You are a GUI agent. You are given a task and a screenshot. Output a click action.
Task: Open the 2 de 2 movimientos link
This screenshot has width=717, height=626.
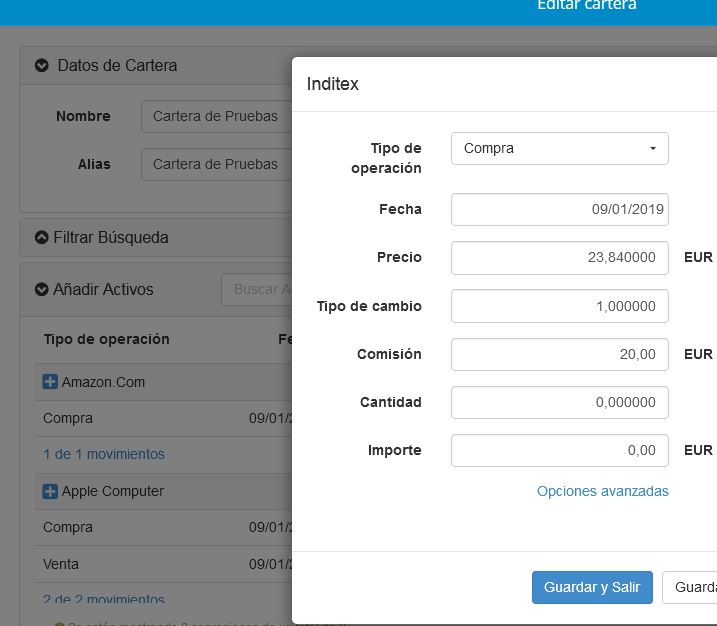tap(104, 598)
